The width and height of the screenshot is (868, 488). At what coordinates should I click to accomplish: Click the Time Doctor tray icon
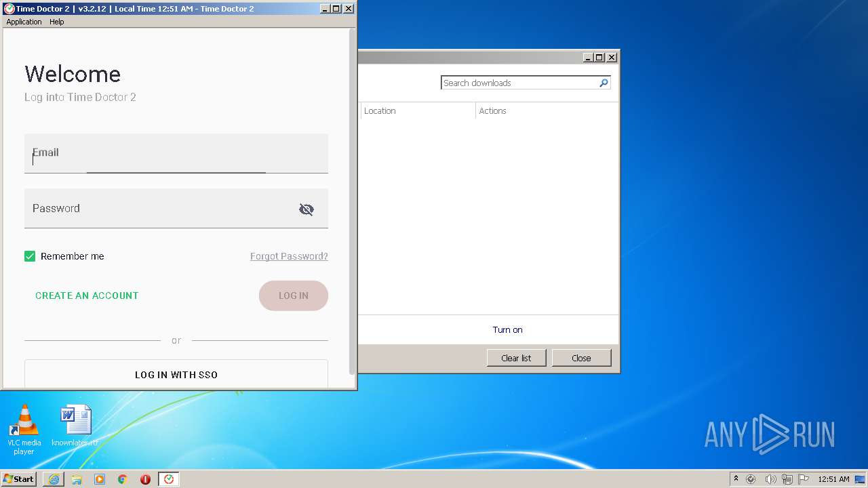pos(751,479)
